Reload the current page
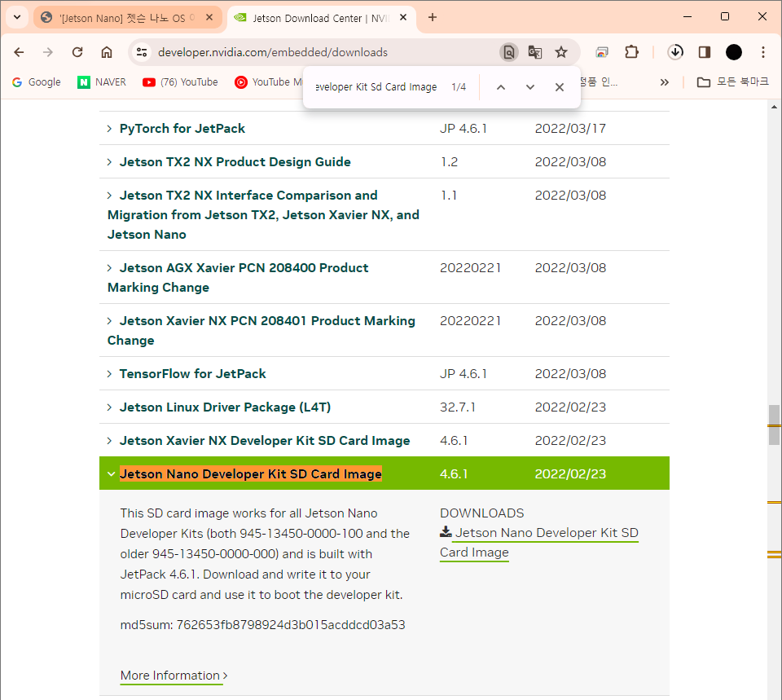This screenshot has height=700, width=782. 77,52
